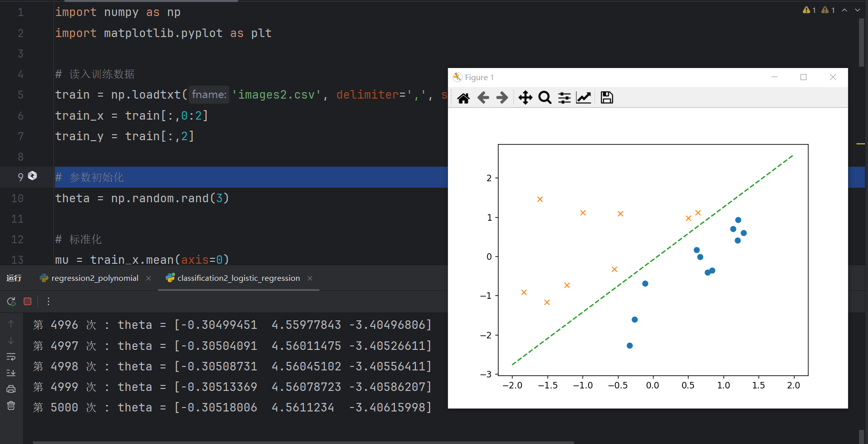The height and width of the screenshot is (444, 868).
Task: Go to previous highlighted problem
Action: tap(844, 10)
